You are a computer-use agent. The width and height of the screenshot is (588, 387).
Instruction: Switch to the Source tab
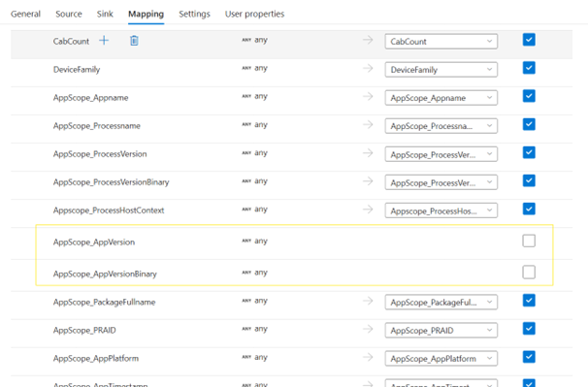click(x=69, y=14)
